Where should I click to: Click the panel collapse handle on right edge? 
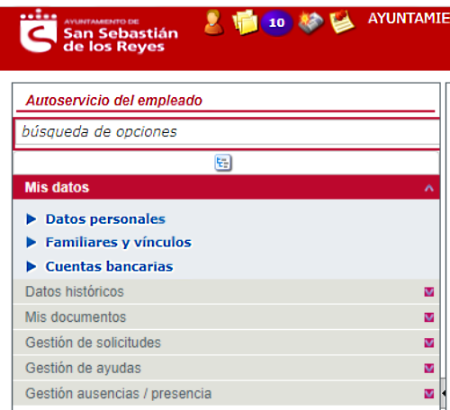pos(444,393)
